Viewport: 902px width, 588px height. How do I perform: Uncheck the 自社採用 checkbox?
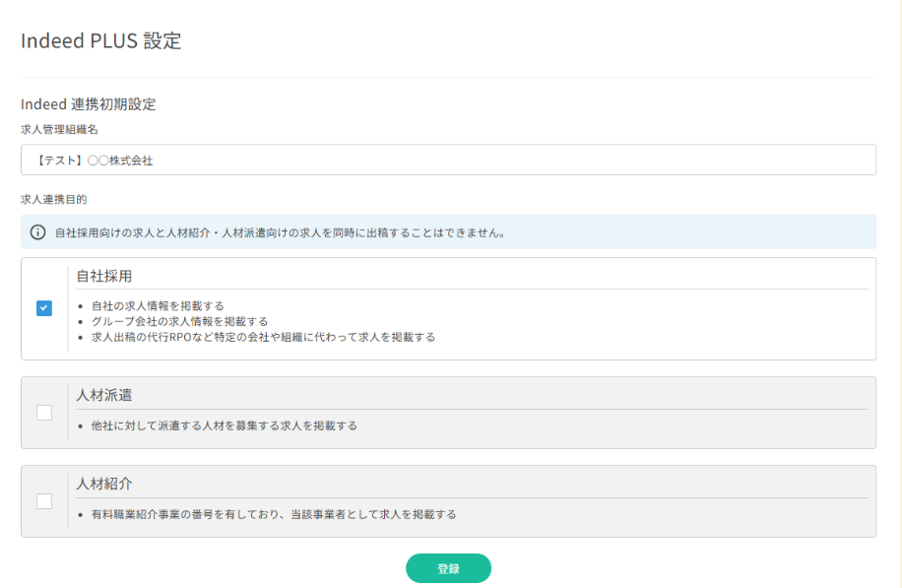(x=44, y=308)
